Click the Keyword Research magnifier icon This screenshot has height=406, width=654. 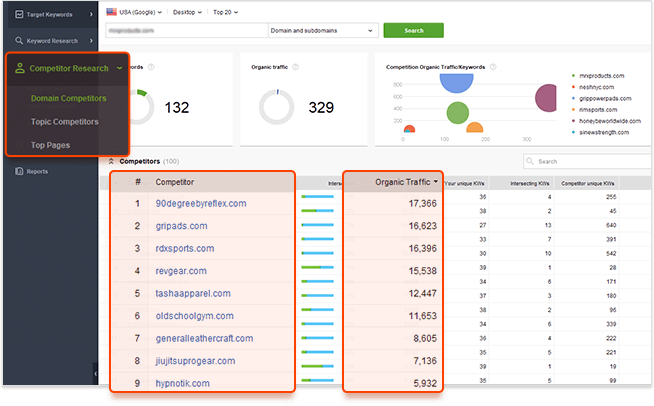click(19, 40)
